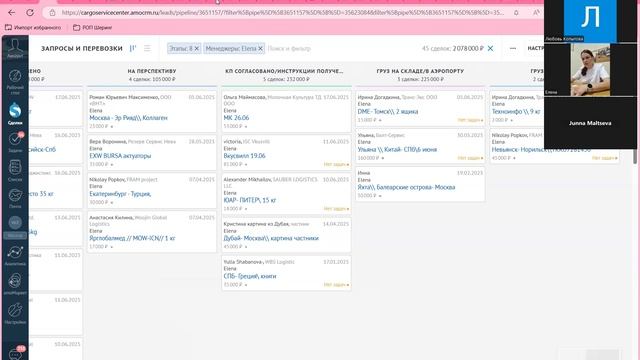The width and height of the screenshot is (640, 360).
Task: Click the 45 сделок: 2 078 000 ₽ total
Action: coord(452,48)
